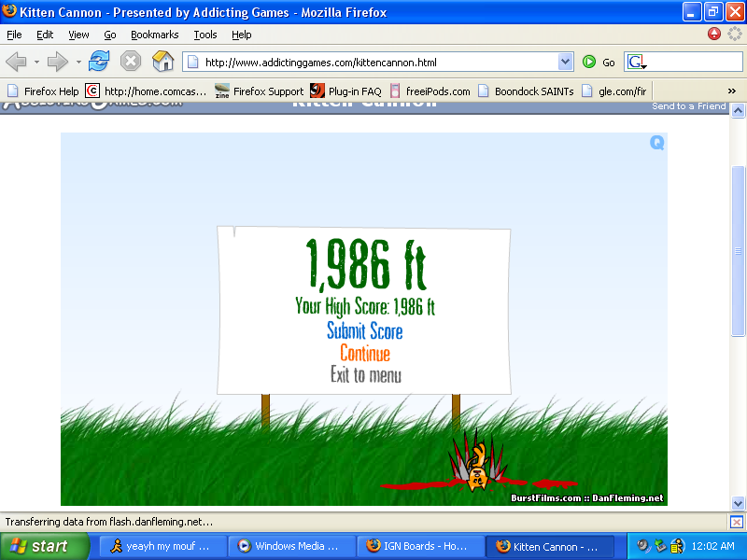The height and width of the screenshot is (560, 747).
Task: Open the Back history dropdown arrow
Action: tap(36, 62)
